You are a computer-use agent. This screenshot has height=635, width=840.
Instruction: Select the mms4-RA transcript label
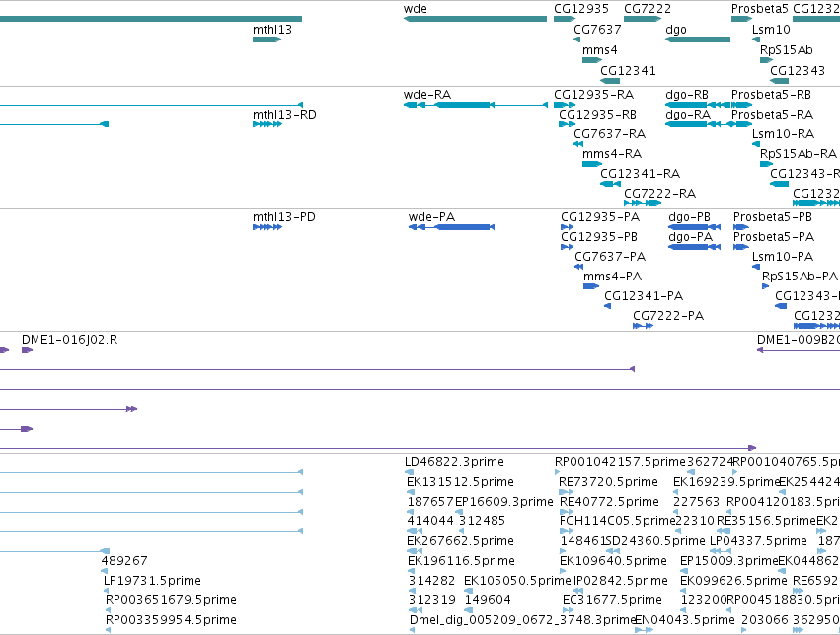point(612,154)
